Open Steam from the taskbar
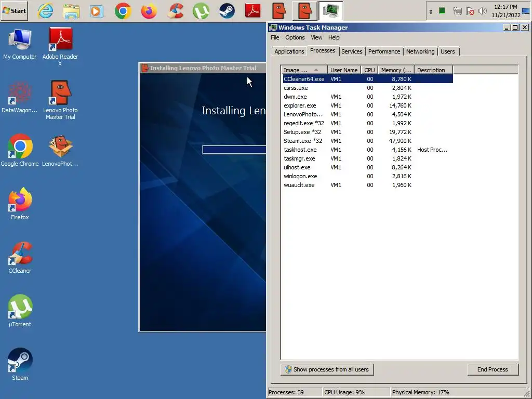The width and height of the screenshot is (532, 399). 227,11
